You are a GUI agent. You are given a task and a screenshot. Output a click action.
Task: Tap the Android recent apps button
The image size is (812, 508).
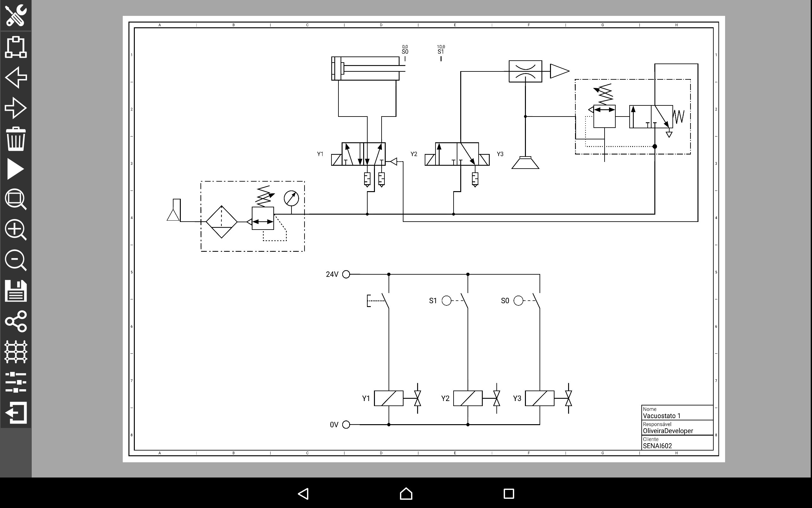coord(509,493)
